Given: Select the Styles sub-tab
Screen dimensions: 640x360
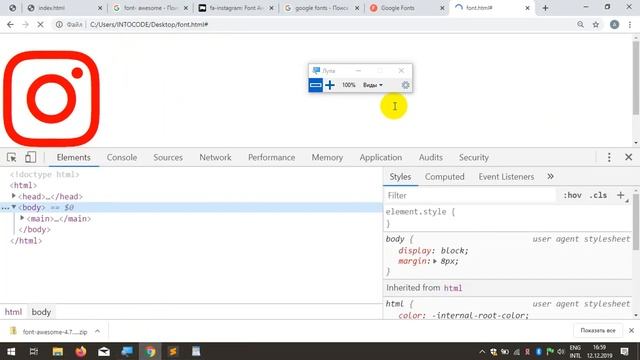Looking at the screenshot, I should click(400, 177).
